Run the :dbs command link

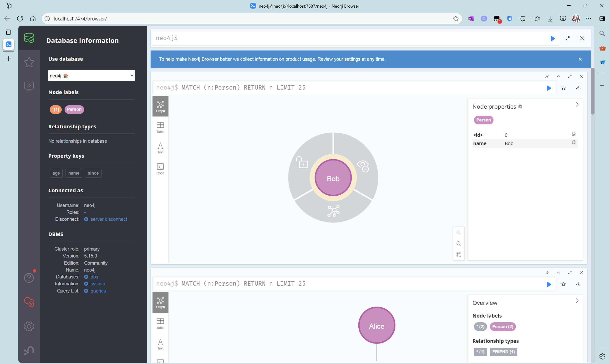pos(91,277)
